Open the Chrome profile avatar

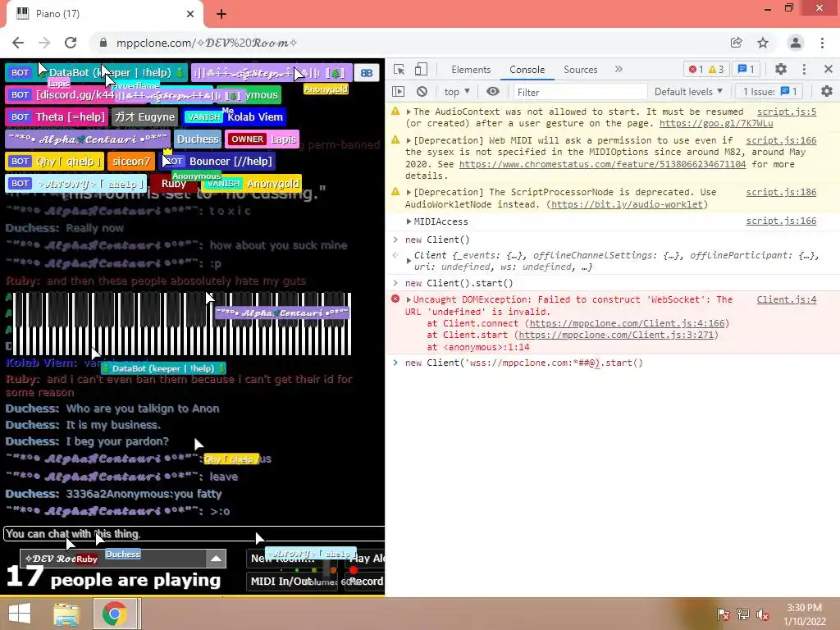tap(796, 43)
